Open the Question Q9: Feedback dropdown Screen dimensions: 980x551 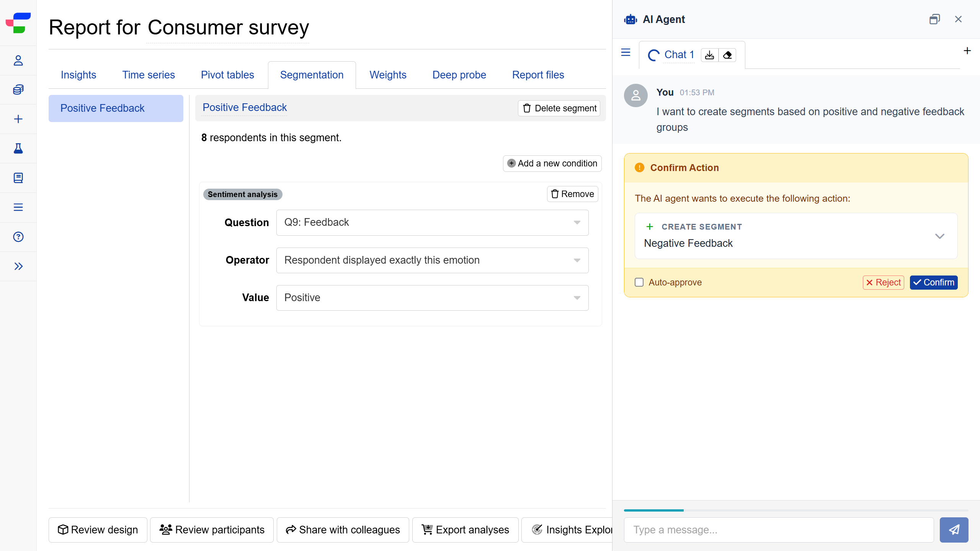click(432, 222)
